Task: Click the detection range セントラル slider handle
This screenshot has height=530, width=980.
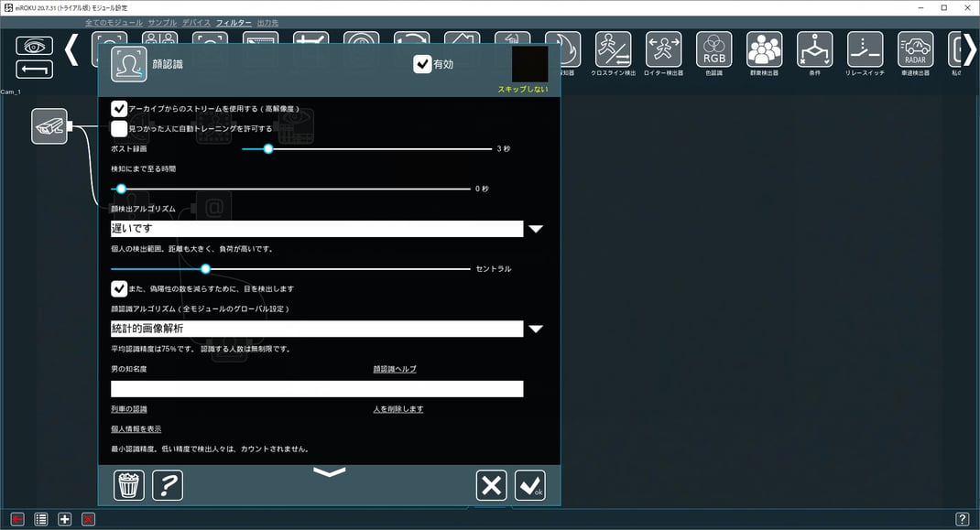Action: tap(206, 269)
